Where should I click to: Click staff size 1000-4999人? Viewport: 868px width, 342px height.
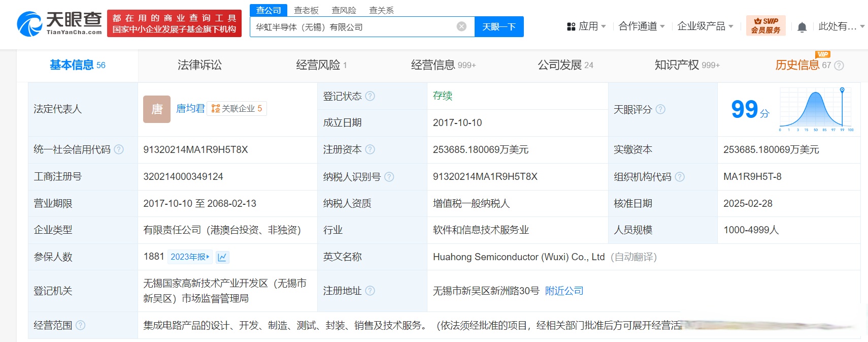(751, 230)
